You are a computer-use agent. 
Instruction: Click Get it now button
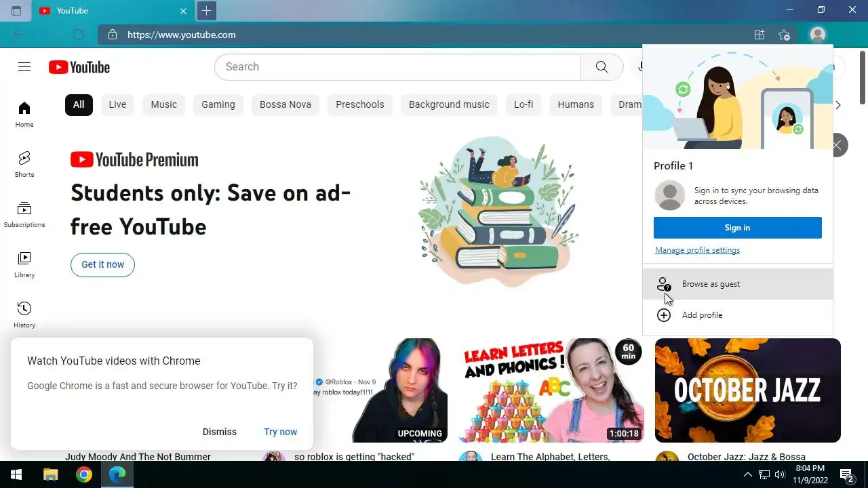[x=102, y=264]
